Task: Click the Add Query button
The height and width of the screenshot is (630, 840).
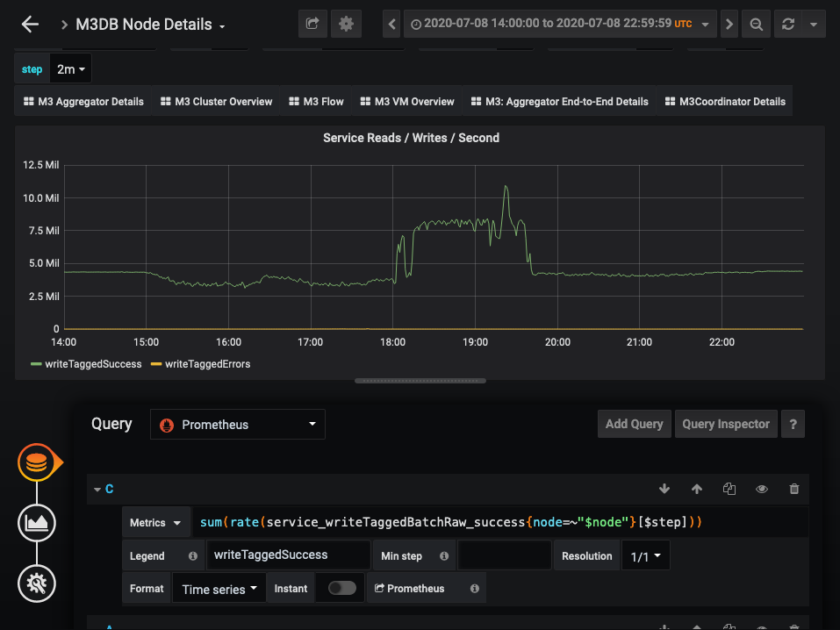Action: (634, 424)
